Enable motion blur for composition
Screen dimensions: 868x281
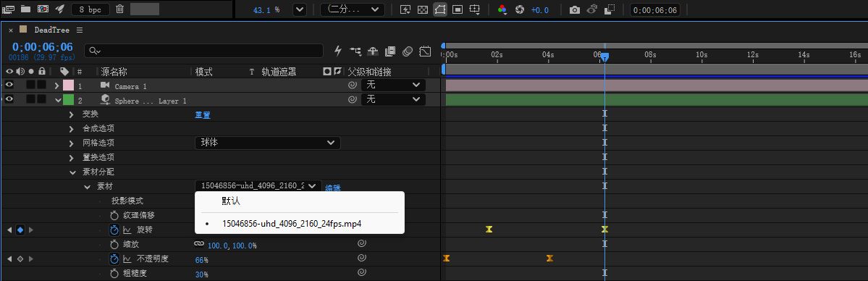point(408,51)
